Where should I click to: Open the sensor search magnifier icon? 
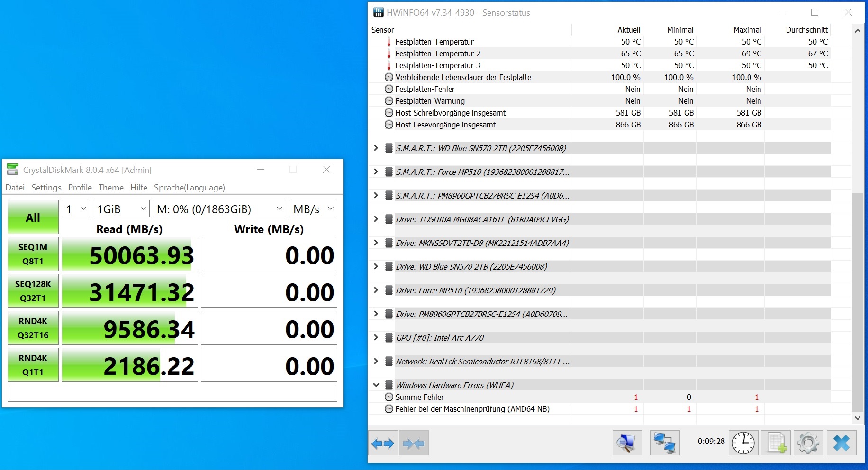pos(627,443)
